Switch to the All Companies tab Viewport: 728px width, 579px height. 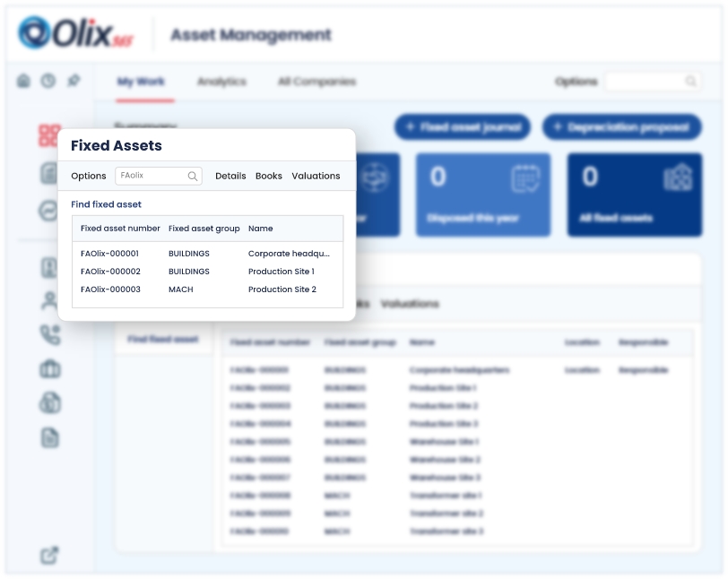[316, 82]
